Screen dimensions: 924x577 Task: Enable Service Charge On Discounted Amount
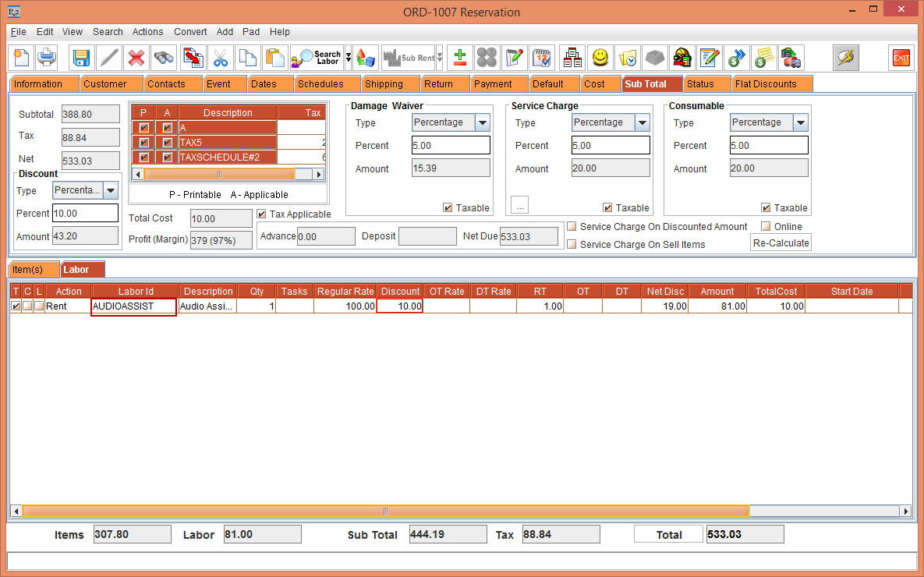(x=572, y=227)
